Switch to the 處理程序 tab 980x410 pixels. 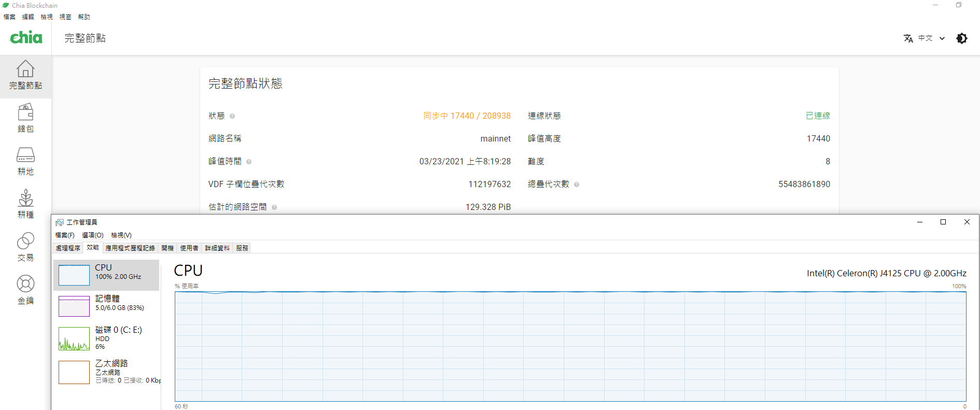coord(68,248)
